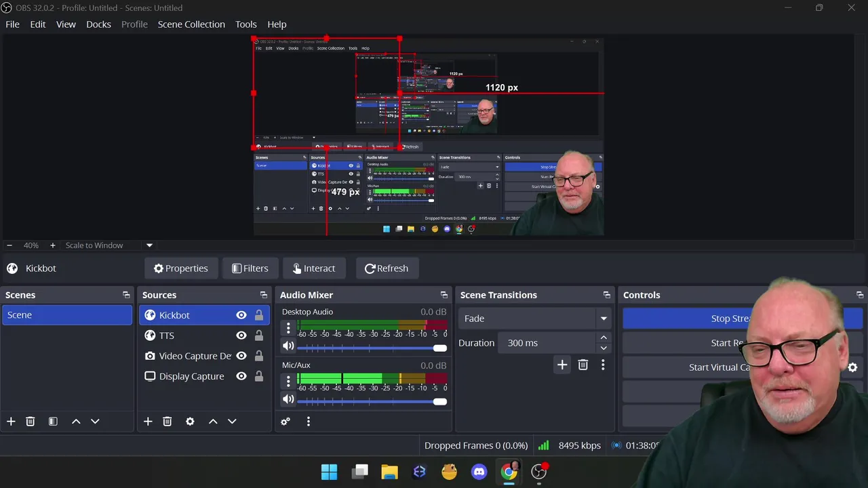
Task: Float the Sources dock panel
Action: [x=264, y=295]
